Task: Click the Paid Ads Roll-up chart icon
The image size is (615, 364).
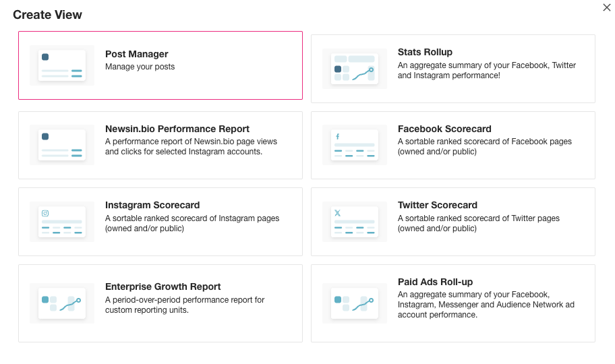Action: pos(355,303)
